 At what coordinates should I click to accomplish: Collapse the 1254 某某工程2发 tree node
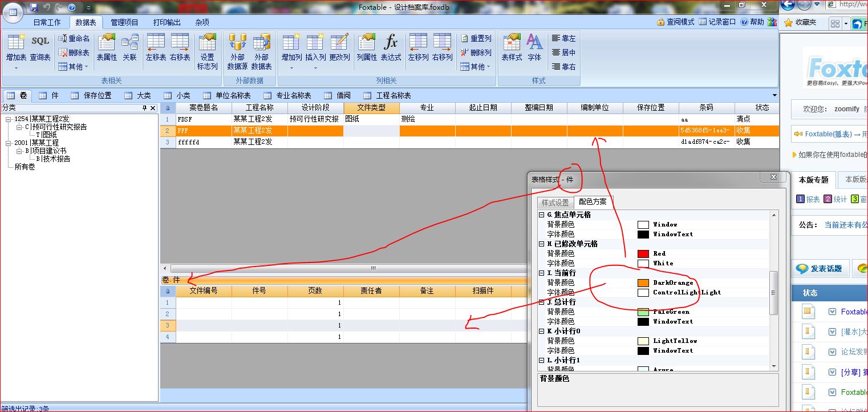coord(9,119)
